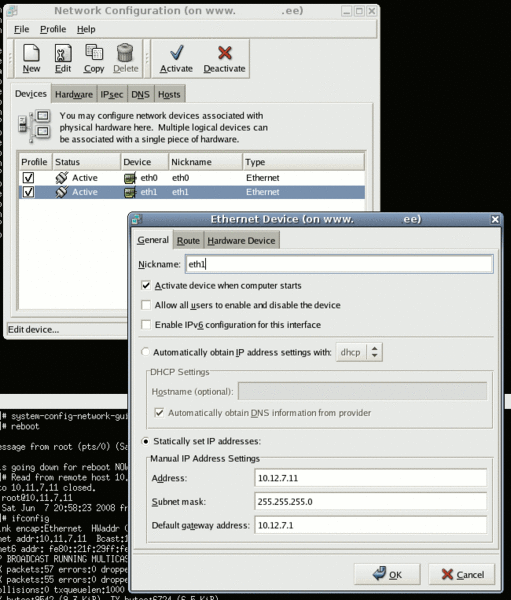Click the Delete trash can icon
511x600 pixels.
click(x=125, y=52)
